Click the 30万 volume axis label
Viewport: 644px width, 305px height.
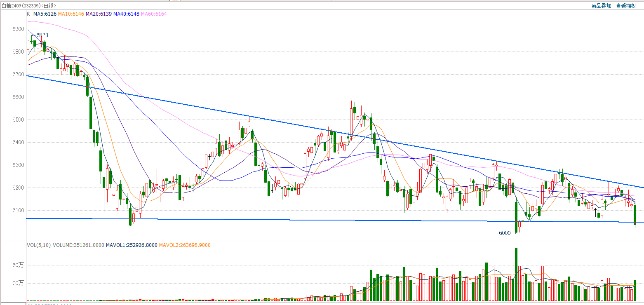[18, 283]
